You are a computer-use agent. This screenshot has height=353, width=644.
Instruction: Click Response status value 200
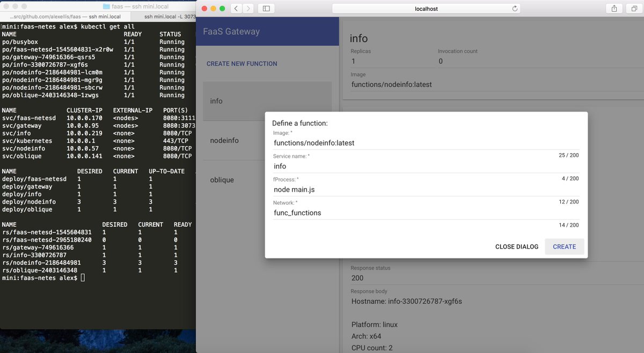[357, 278]
